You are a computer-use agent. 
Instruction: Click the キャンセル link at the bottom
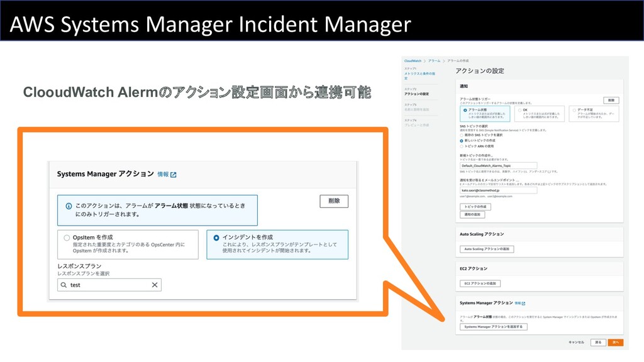click(x=576, y=343)
